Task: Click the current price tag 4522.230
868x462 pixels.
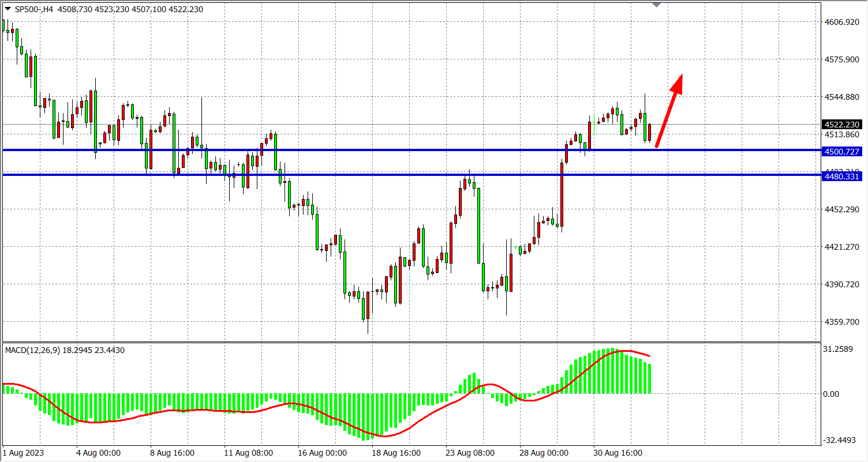Action: [842, 125]
